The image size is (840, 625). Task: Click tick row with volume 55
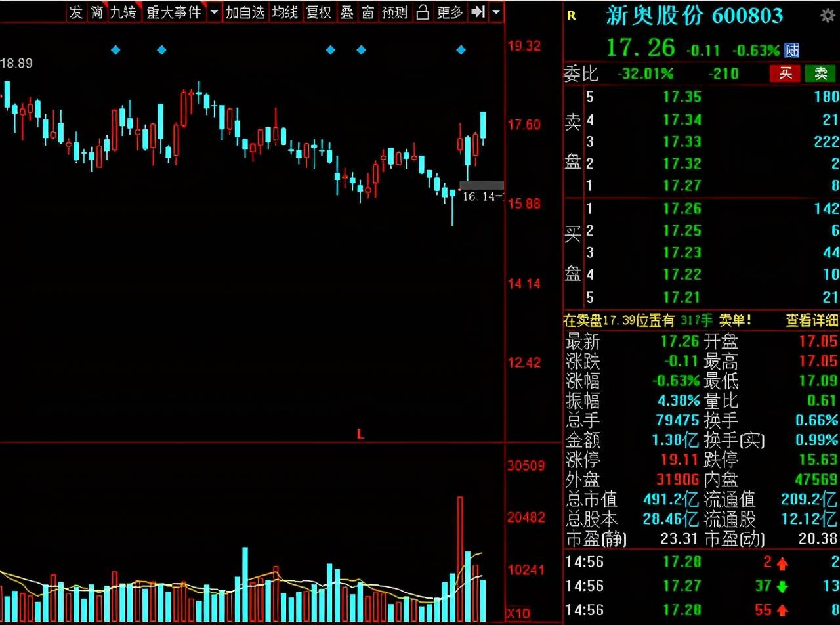coord(702,610)
